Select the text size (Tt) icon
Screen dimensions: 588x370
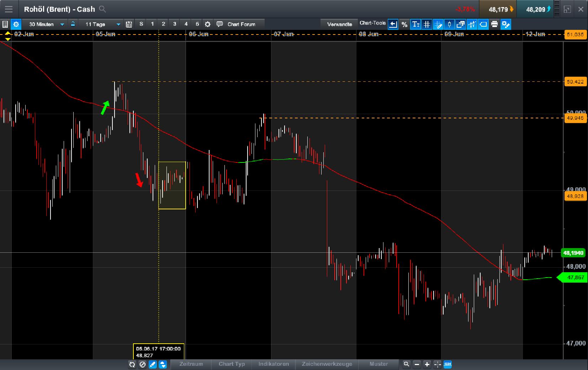tap(415, 25)
